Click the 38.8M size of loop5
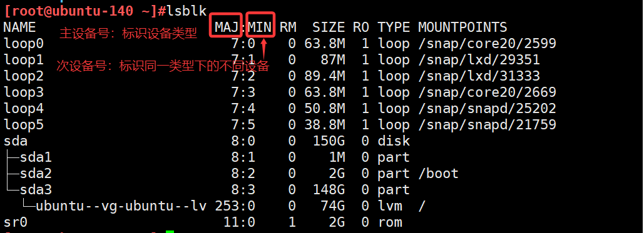 pos(324,124)
